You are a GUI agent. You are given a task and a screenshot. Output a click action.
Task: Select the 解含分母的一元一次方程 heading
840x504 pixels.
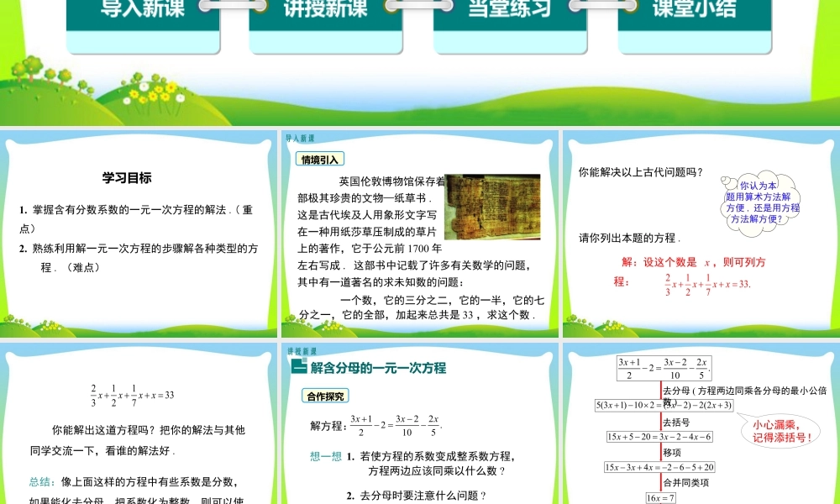tap(377, 368)
